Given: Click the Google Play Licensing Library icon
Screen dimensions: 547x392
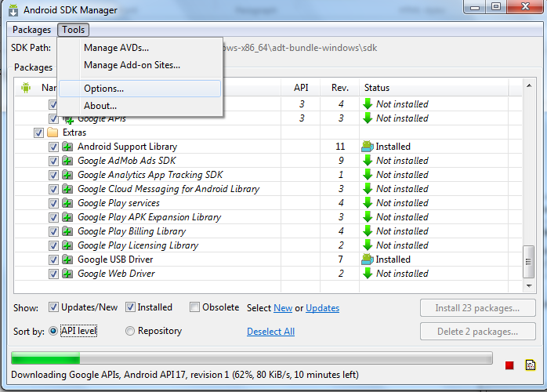Looking at the screenshot, I should click(x=67, y=245).
